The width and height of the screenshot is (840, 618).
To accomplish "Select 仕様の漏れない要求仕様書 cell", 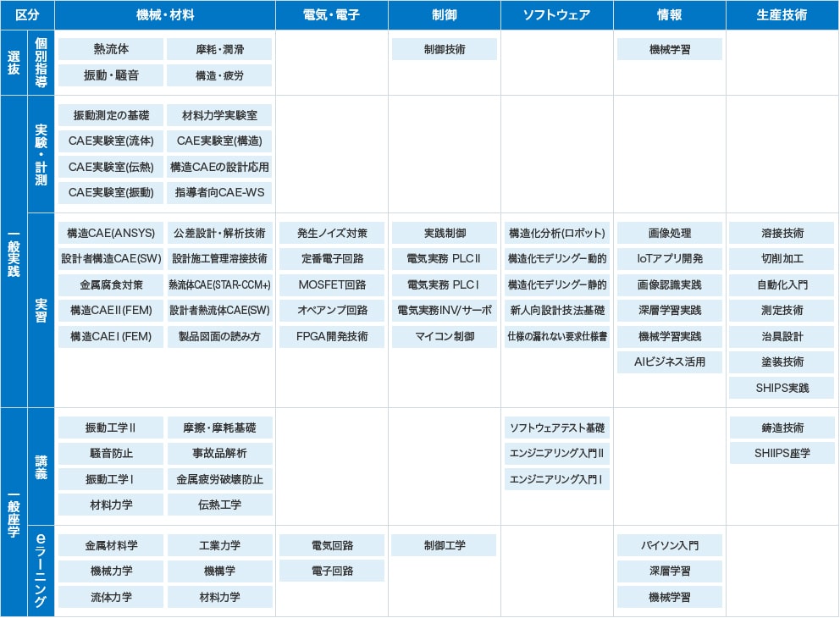I will click(557, 336).
